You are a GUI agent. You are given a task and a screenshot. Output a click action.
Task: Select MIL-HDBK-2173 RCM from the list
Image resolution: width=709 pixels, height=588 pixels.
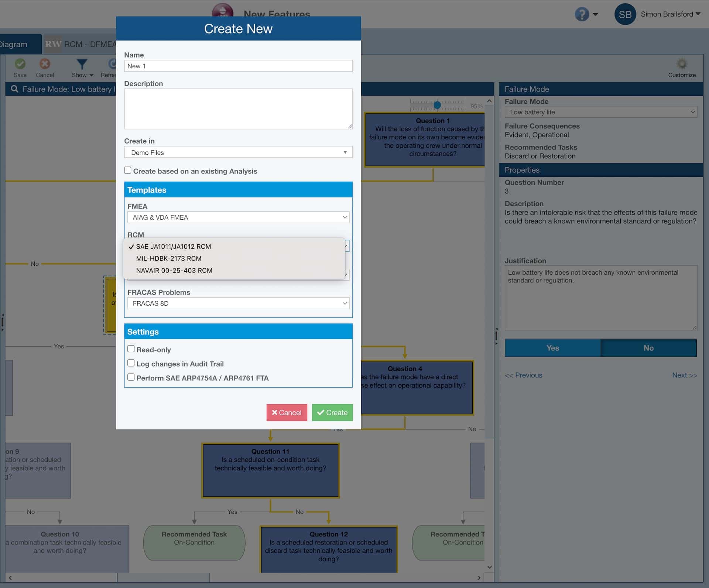pos(168,258)
